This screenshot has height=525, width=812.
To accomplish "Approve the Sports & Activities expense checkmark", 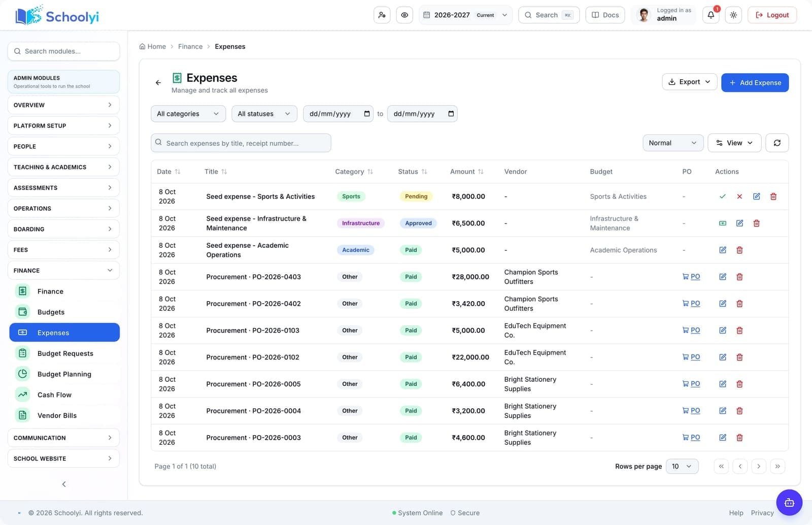I will tap(722, 196).
